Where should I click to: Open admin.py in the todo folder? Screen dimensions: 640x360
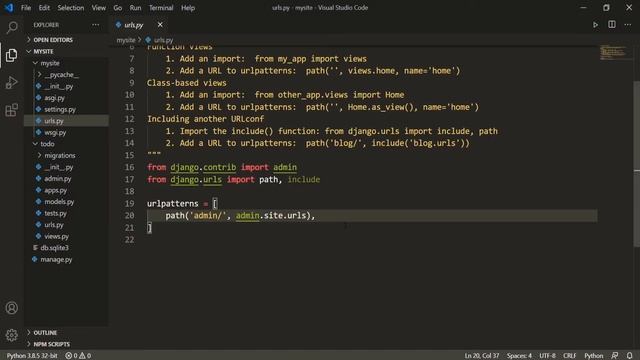pos(66,178)
